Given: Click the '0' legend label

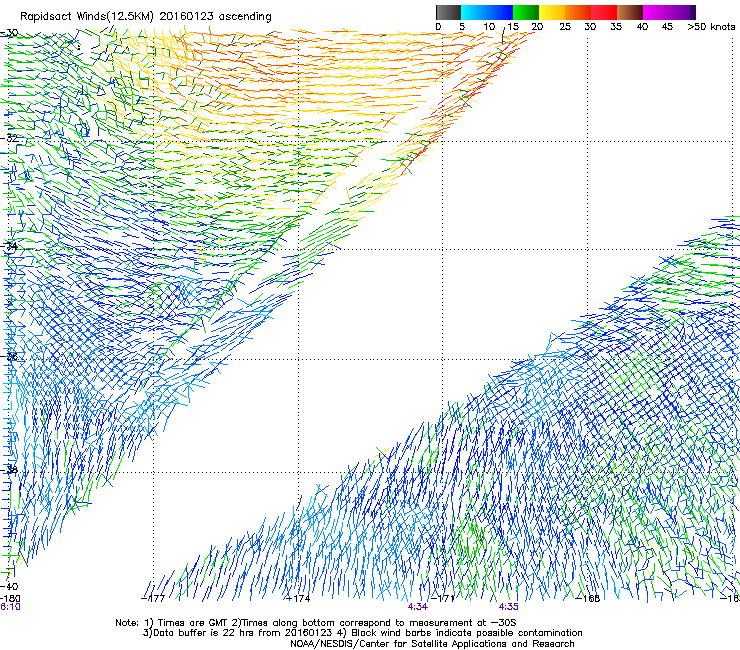Looking at the screenshot, I should (x=438, y=27).
